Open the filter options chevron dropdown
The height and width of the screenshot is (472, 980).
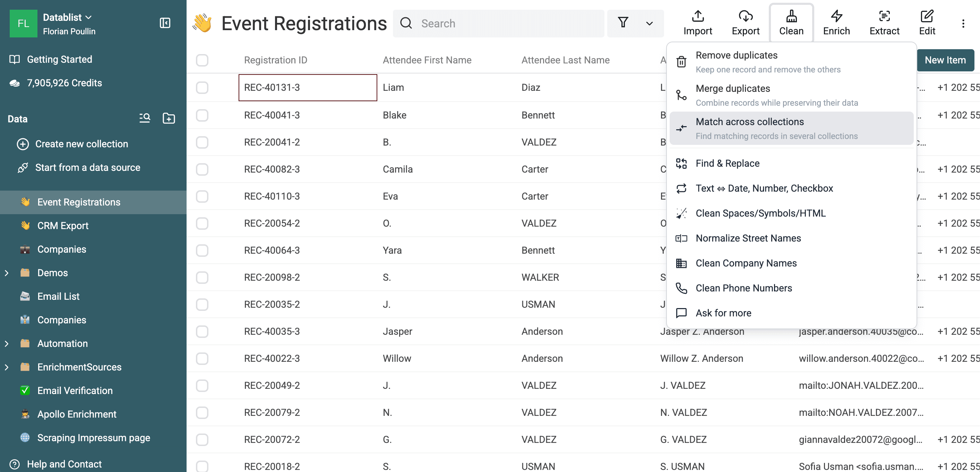650,23
